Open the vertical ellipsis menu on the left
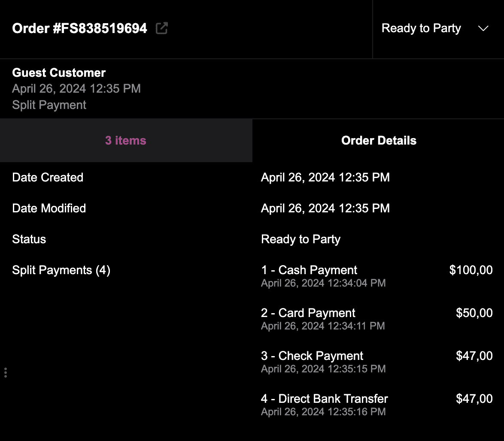Image resolution: width=504 pixels, height=441 pixels. [6, 373]
